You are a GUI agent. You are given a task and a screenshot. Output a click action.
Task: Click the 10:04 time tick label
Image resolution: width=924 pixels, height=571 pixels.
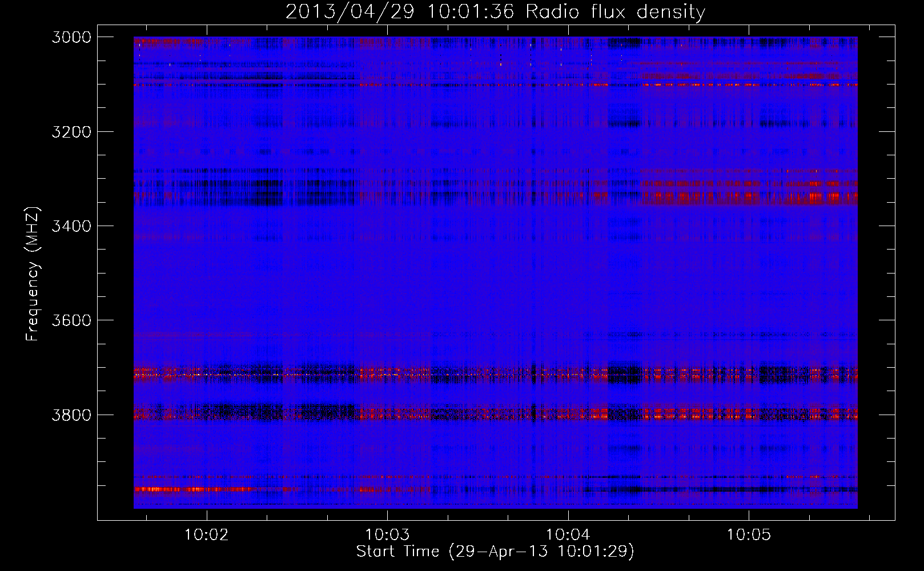click(x=568, y=535)
